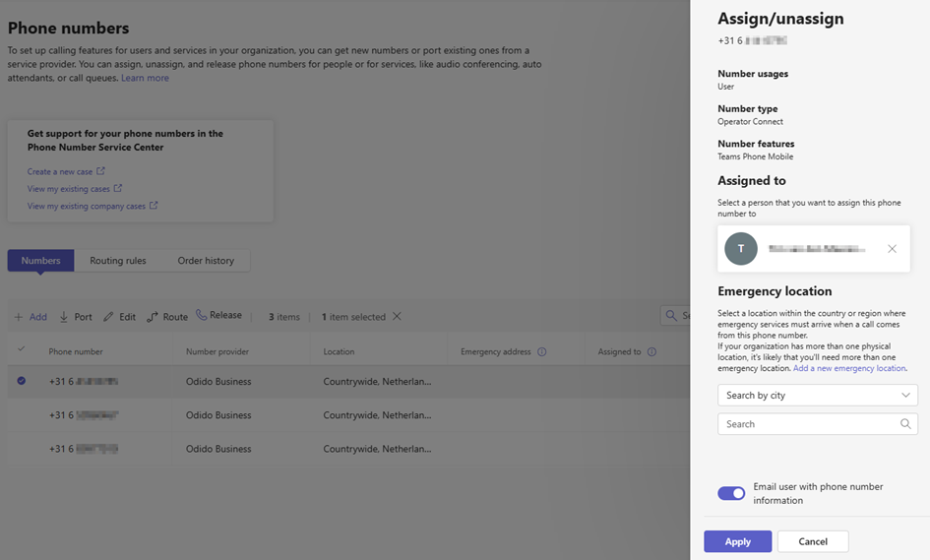Viewport: 930px width, 560px height.
Task: Clear selection with X next to item selected
Action: 397,317
